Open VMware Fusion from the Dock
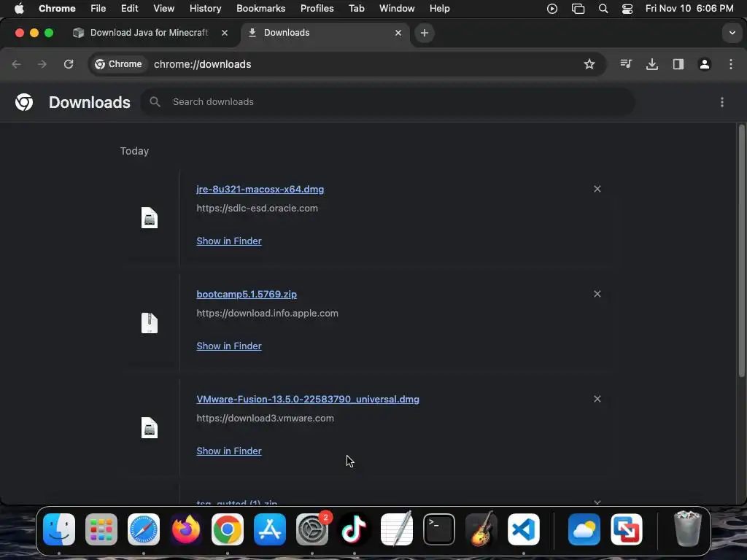The height and width of the screenshot is (560, 747). click(627, 529)
